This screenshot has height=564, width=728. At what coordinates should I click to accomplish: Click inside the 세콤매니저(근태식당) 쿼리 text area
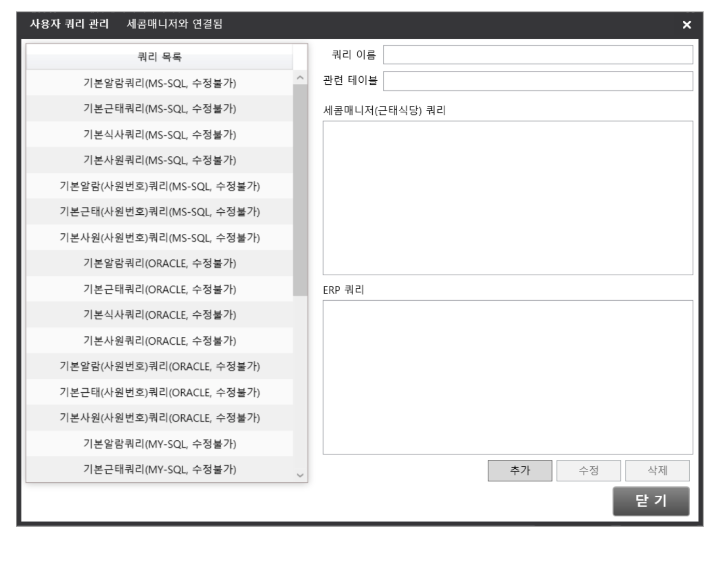(x=507, y=198)
